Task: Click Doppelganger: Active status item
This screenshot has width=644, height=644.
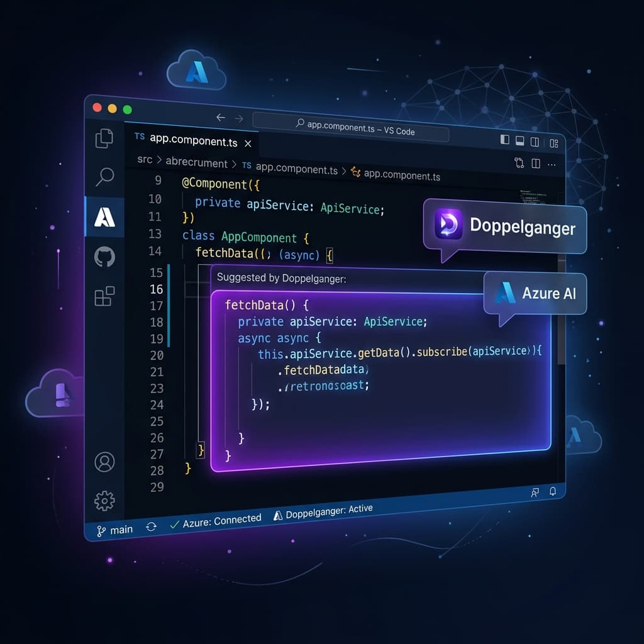Action: 323,512
